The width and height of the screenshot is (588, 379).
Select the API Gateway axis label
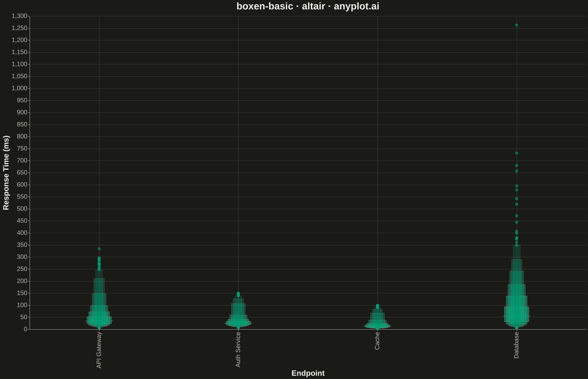point(99,350)
